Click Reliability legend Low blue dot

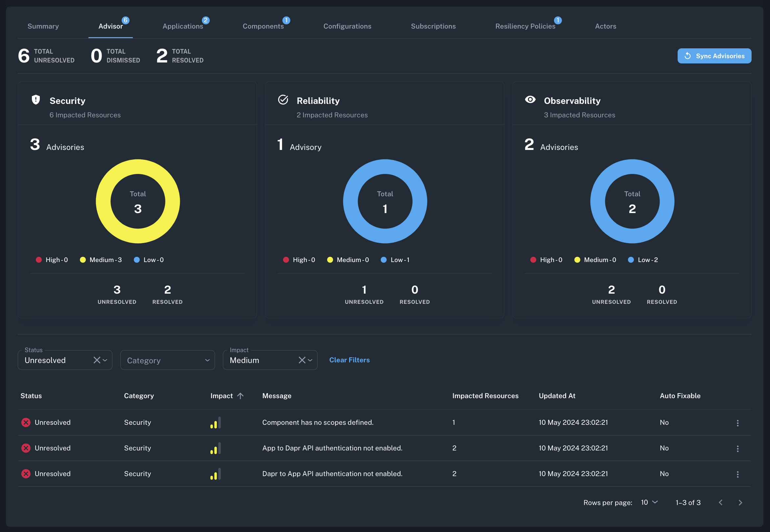384,259
